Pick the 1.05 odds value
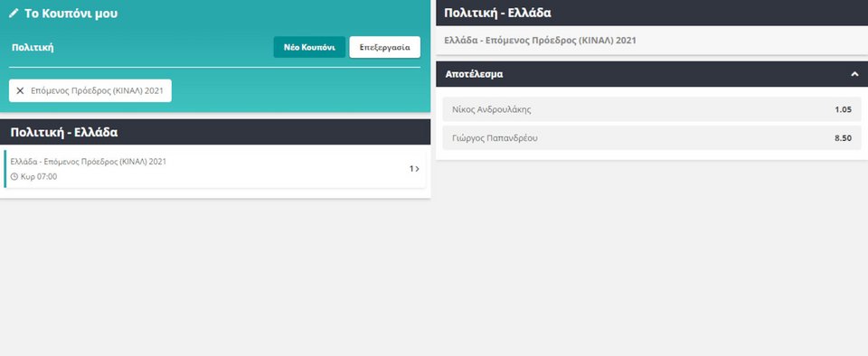The image size is (868, 356). point(843,109)
